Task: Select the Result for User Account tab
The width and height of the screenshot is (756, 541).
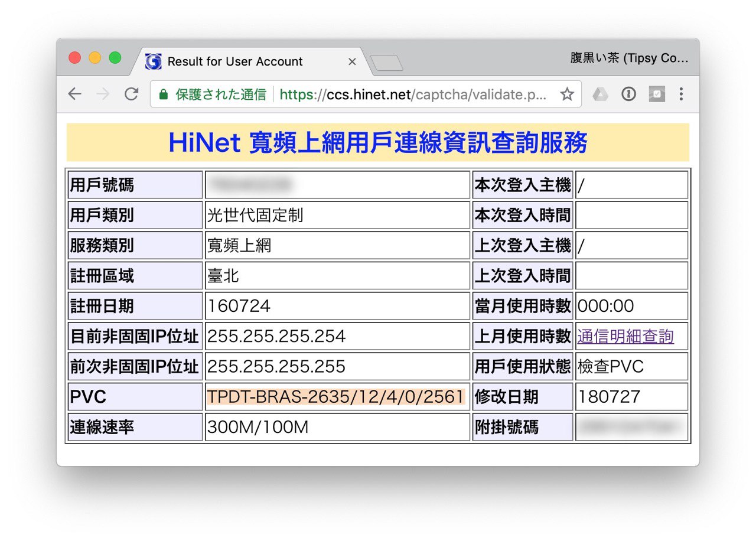Action: tap(252, 61)
